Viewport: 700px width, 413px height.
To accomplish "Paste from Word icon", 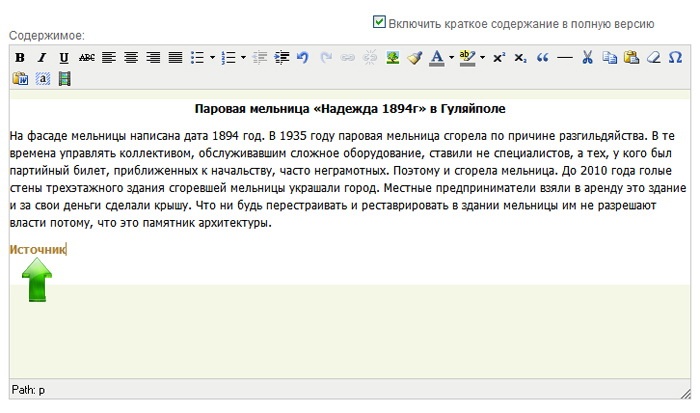I will tap(20, 79).
